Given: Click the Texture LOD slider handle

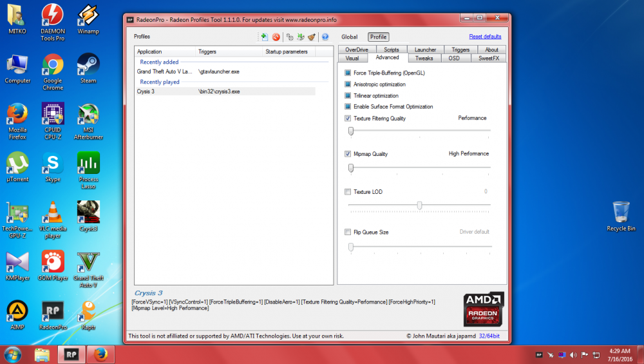Looking at the screenshot, I should pyautogui.click(x=419, y=206).
